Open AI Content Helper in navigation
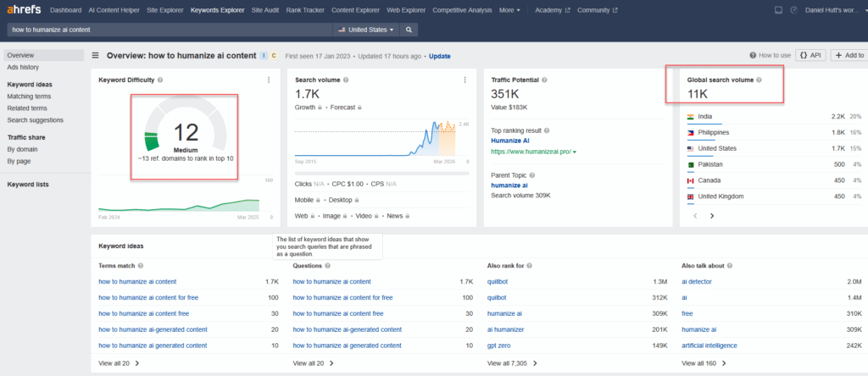The image size is (868, 376). (114, 10)
